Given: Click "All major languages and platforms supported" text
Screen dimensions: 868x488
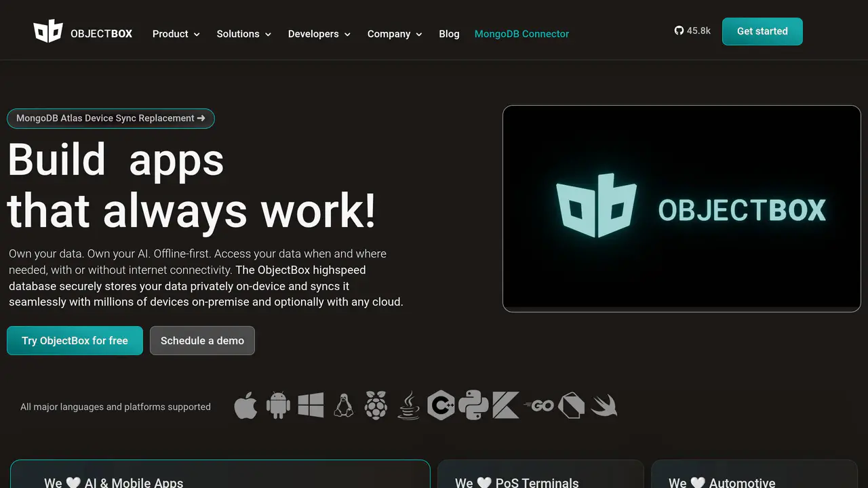Looking at the screenshot, I should [115, 407].
